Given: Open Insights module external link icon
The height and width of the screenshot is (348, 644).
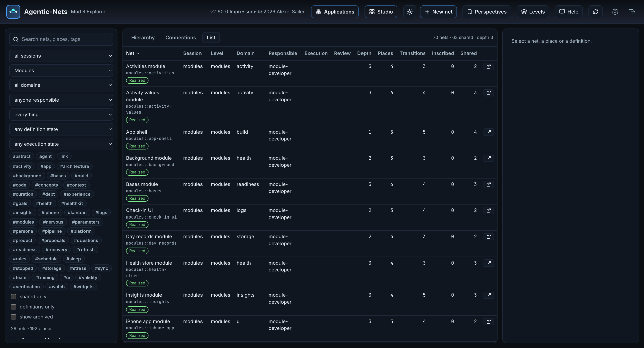Looking at the screenshot, I should tap(488, 295).
